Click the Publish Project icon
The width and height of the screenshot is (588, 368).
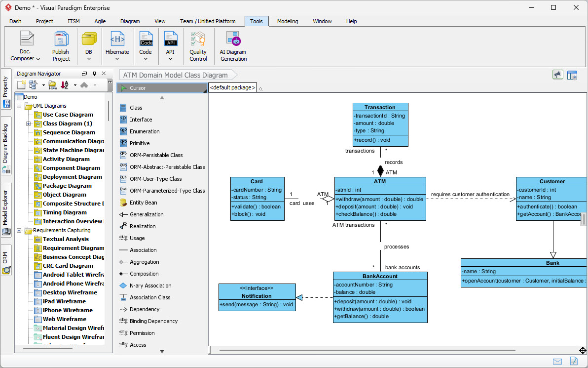pyautogui.click(x=61, y=46)
